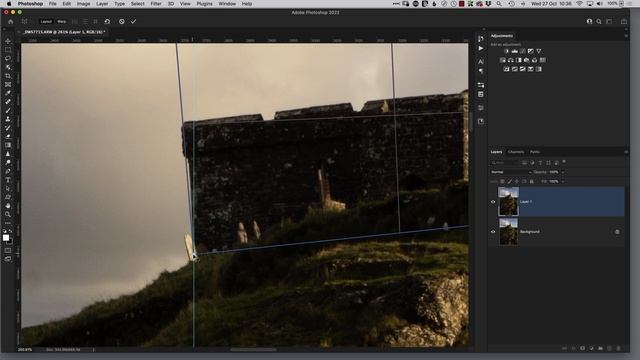Open the Opacity value dropdown arrow
Viewport: 640px width, 360px height.
562,172
